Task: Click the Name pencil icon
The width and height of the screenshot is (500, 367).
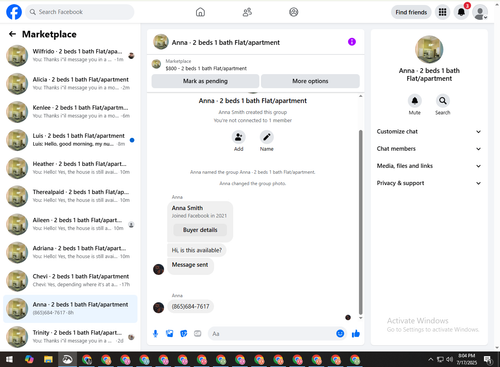Action: pyautogui.click(x=267, y=137)
